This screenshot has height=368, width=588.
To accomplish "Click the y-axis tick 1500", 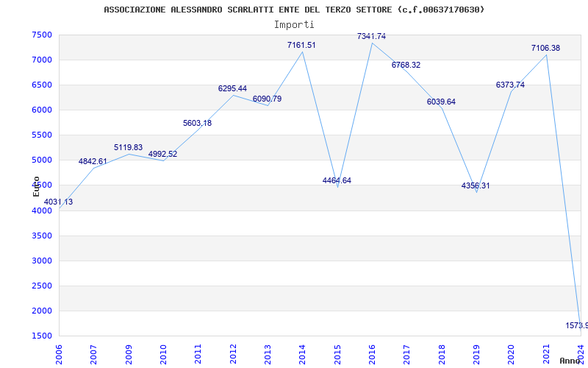I will click(42, 336).
